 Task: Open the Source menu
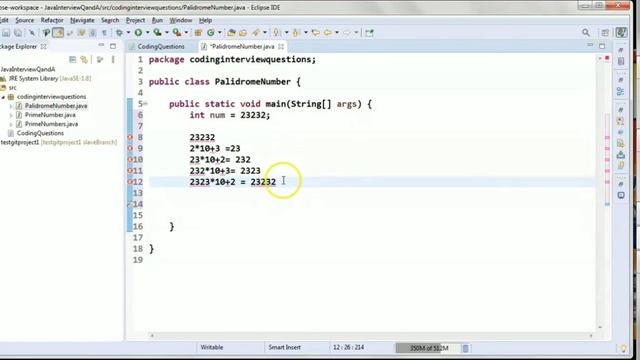[24, 20]
